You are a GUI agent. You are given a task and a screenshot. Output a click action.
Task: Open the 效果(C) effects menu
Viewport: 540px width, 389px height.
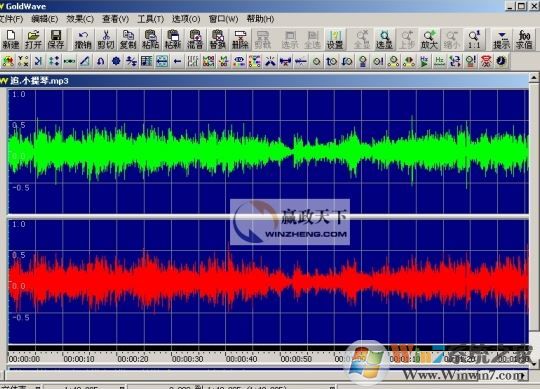click(x=80, y=19)
